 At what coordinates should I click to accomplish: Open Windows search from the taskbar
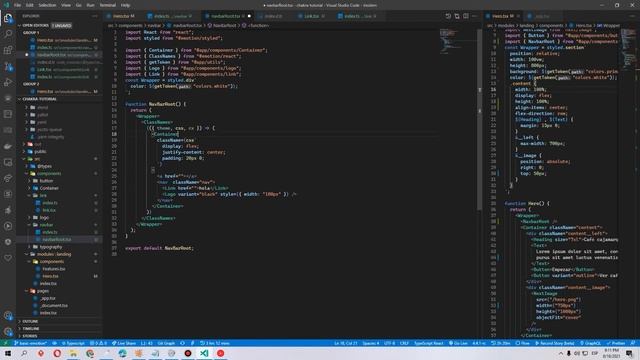pyautogui.click(x=24, y=353)
